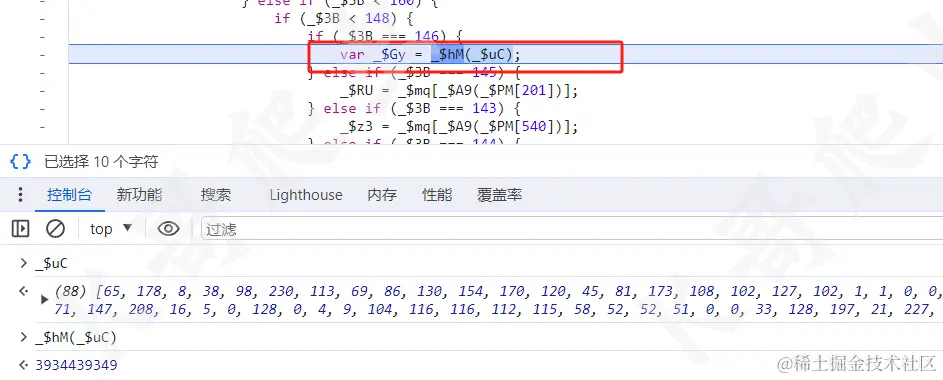Switch to the 控制台 tab

70,195
